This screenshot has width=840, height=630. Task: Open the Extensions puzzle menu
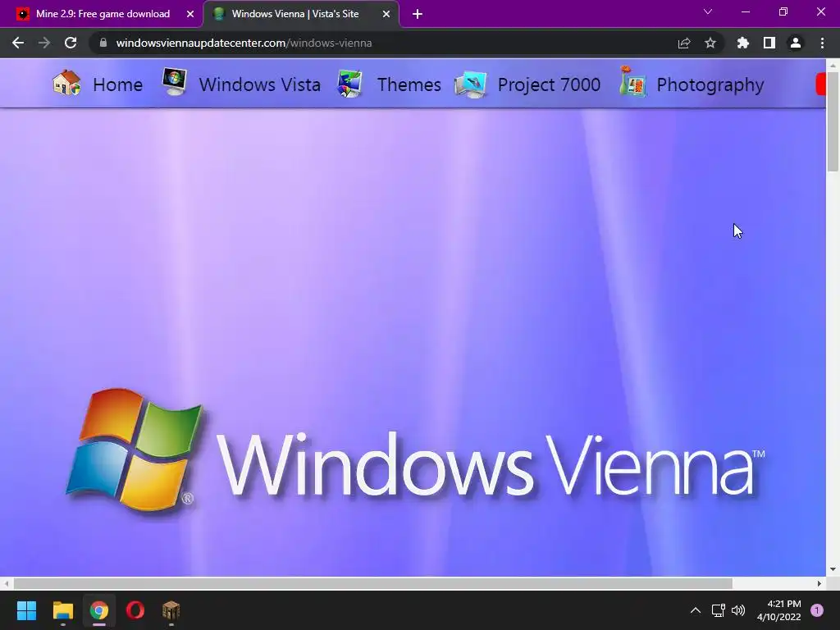[743, 43]
